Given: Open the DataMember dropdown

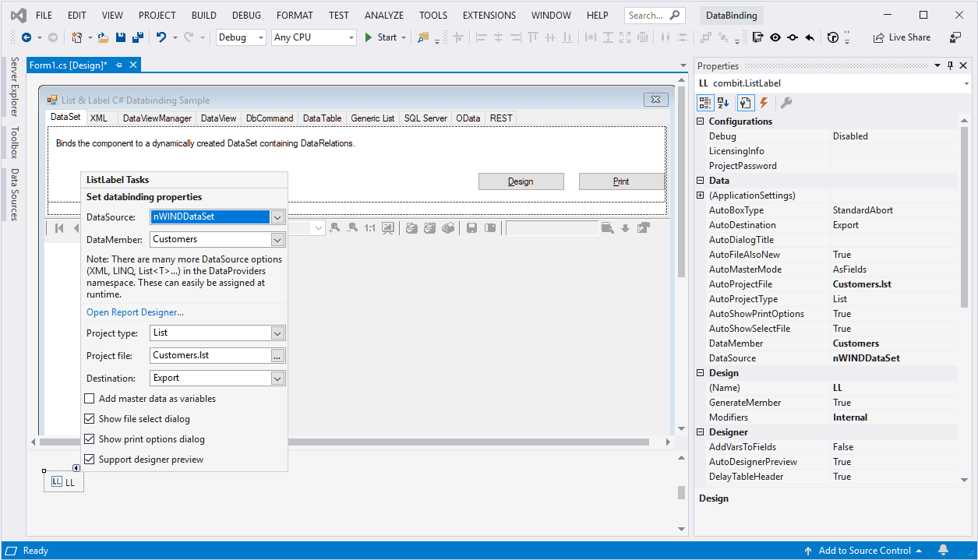Looking at the screenshot, I should pyautogui.click(x=277, y=240).
